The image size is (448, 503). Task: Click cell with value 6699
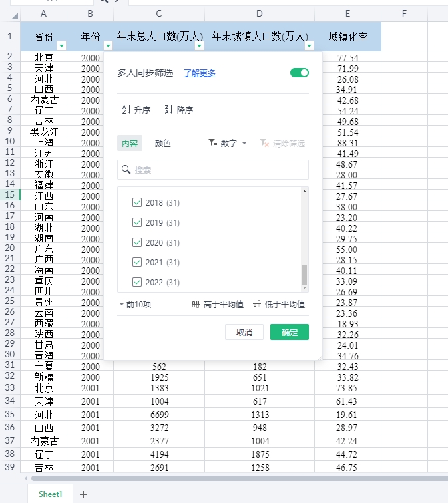159,415
